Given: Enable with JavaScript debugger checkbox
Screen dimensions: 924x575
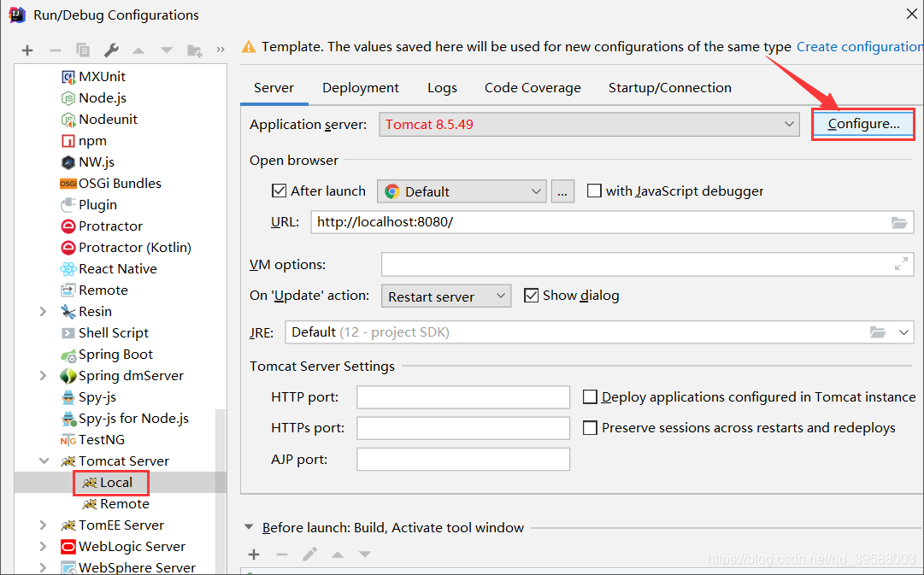Looking at the screenshot, I should pyautogui.click(x=594, y=191).
